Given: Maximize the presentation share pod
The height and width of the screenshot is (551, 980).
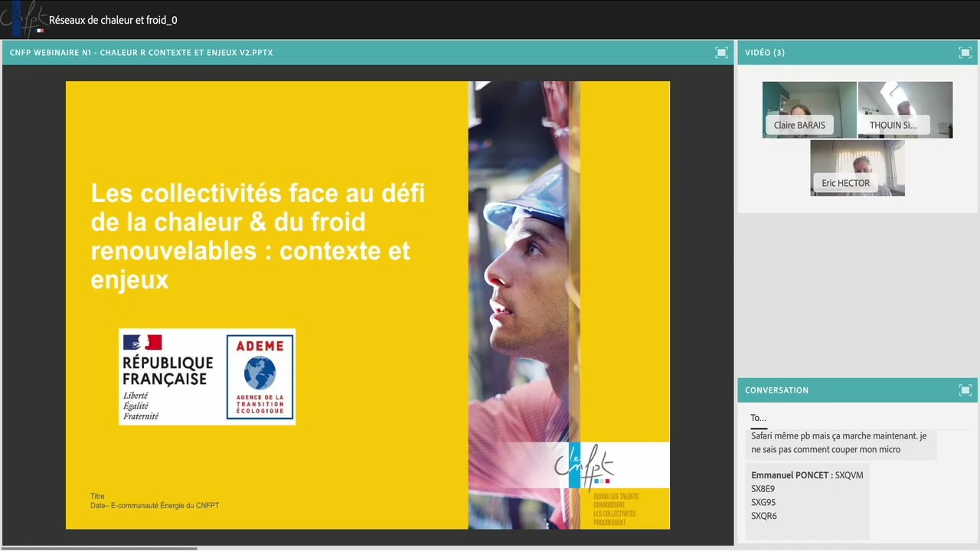Looking at the screenshot, I should point(720,52).
